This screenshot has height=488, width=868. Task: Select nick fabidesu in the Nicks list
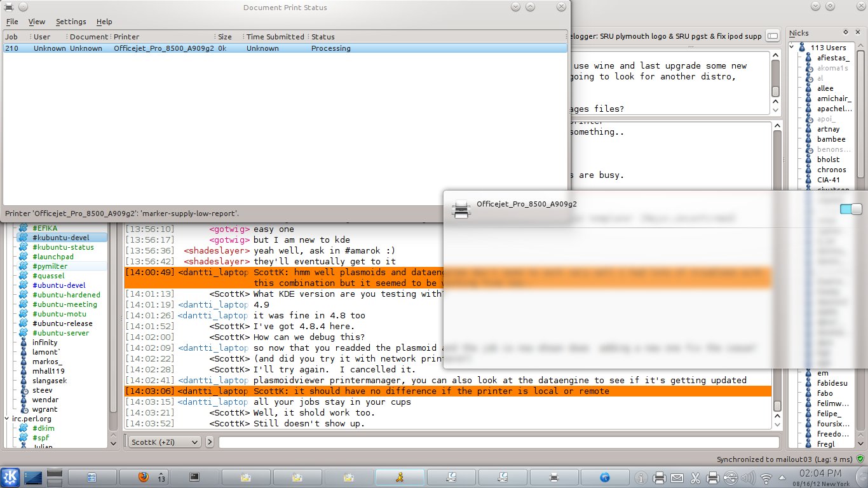tap(832, 383)
